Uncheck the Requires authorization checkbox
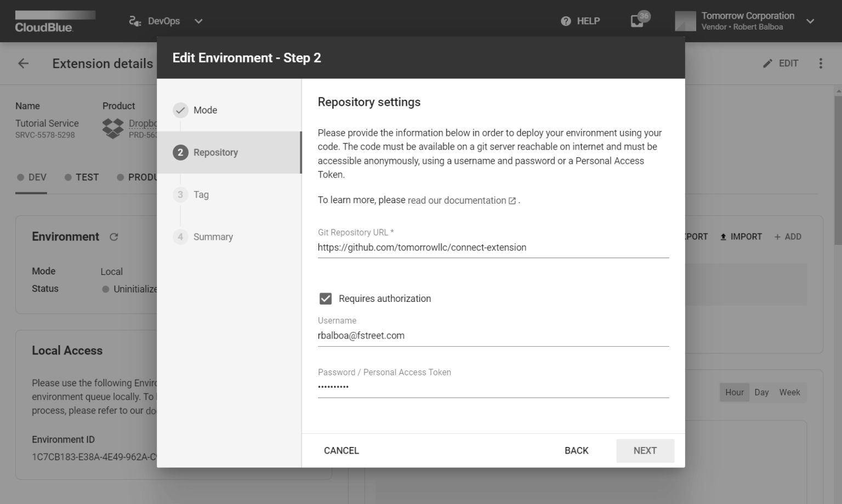 pyautogui.click(x=326, y=299)
